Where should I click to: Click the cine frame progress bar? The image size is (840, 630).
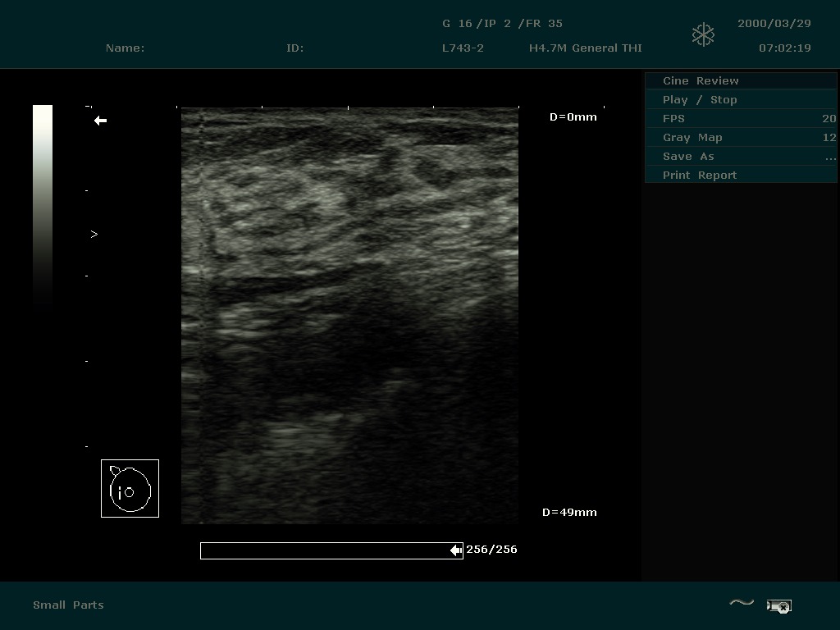pos(328,550)
